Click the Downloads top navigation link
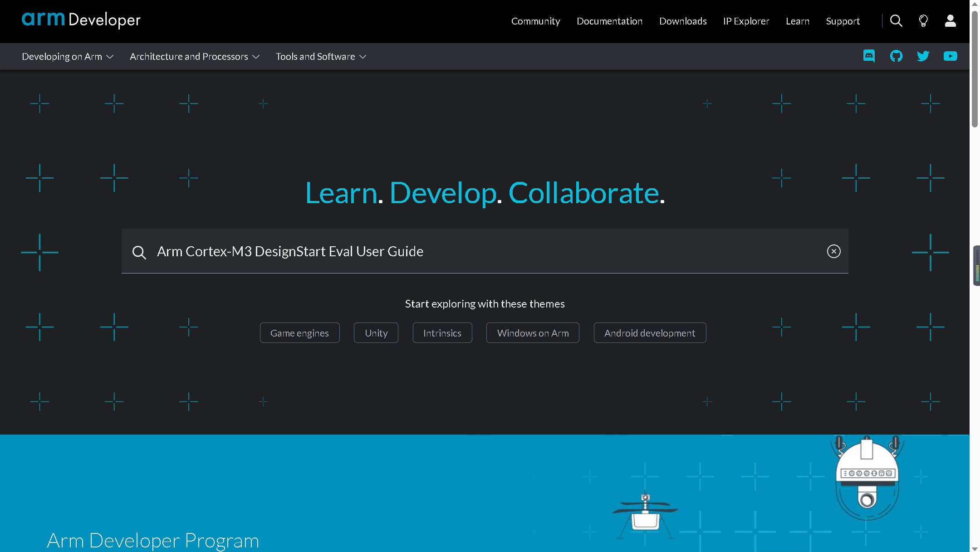980x552 pixels. point(682,21)
